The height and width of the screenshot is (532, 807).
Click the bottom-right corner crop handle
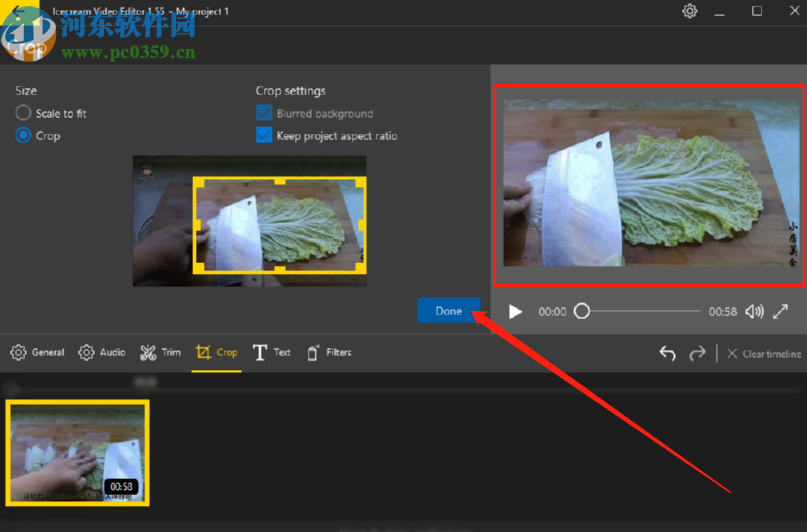[361, 268]
